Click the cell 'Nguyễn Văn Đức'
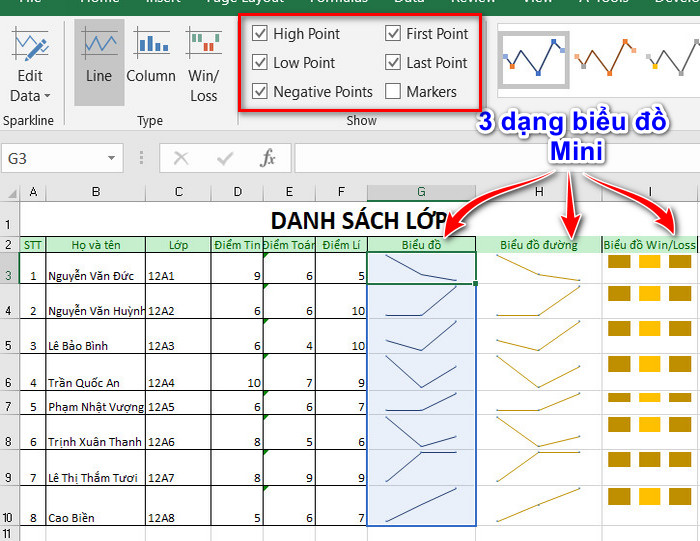Screen dimensions: 700x541 (96, 268)
